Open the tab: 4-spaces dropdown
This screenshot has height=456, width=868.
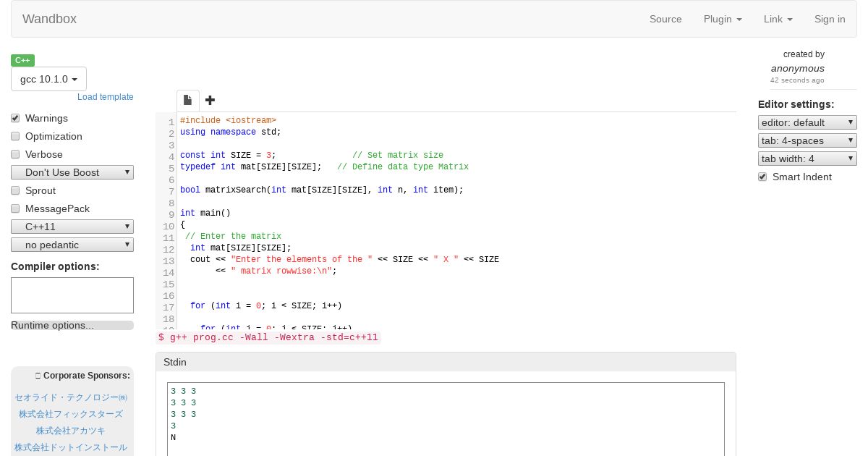click(x=807, y=140)
